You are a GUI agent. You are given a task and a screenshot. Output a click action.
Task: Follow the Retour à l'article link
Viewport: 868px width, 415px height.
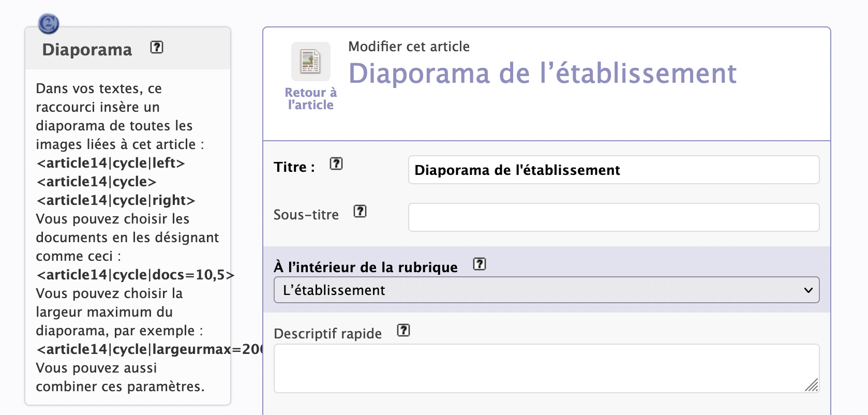310,99
